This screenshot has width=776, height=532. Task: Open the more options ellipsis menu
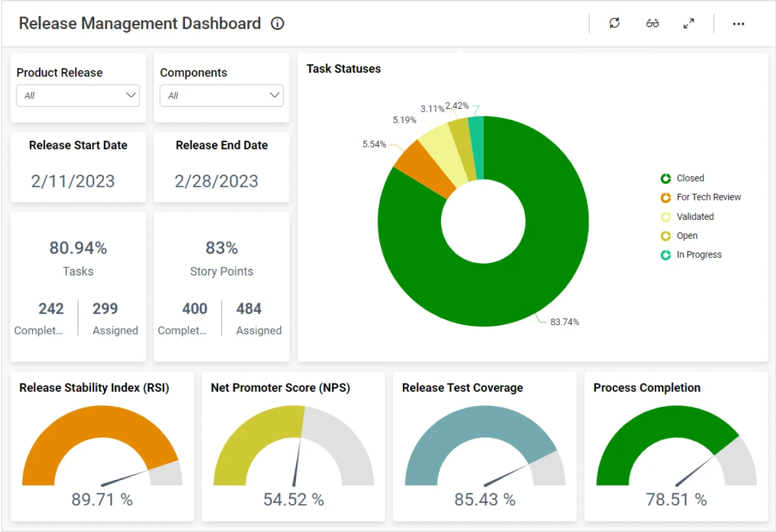[738, 24]
